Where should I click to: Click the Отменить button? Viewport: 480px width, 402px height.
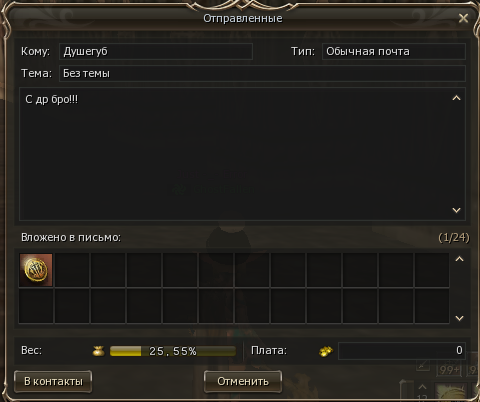[243, 381]
